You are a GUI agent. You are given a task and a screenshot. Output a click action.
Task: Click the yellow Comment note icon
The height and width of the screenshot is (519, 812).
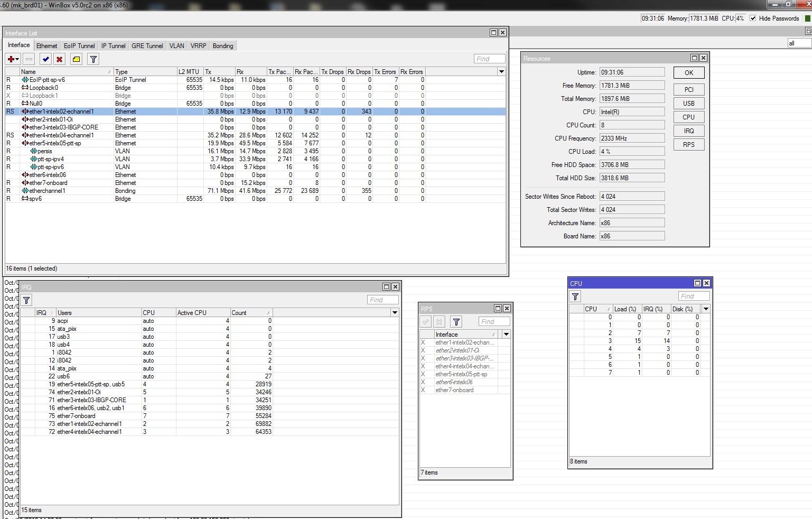[x=76, y=59]
